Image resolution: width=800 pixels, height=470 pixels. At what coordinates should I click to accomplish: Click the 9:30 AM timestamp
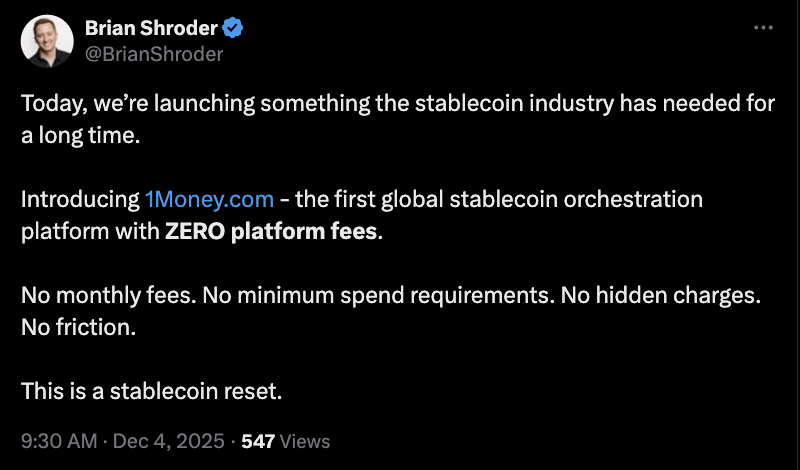pyautogui.click(x=58, y=440)
